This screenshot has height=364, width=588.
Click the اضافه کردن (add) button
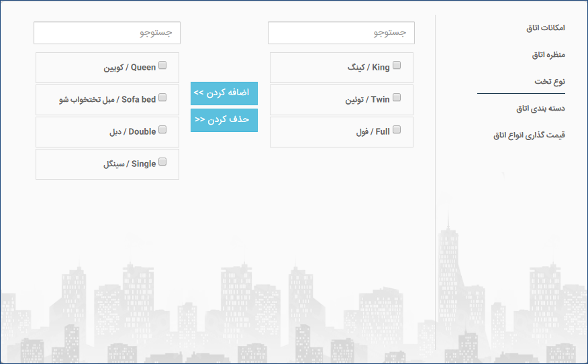224,93
